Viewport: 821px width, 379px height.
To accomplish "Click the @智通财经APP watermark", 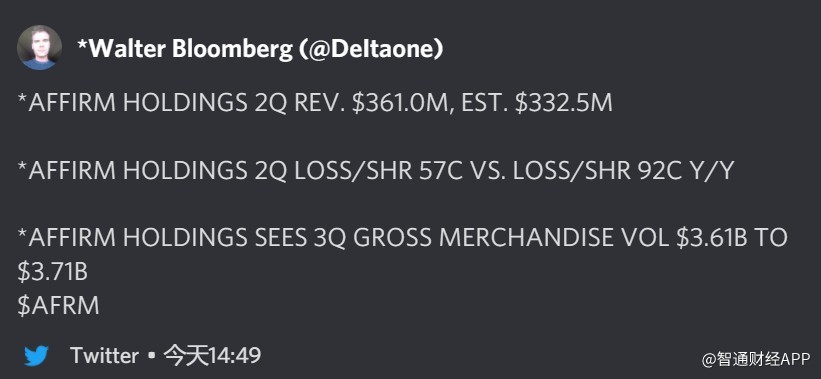I will [756, 359].
